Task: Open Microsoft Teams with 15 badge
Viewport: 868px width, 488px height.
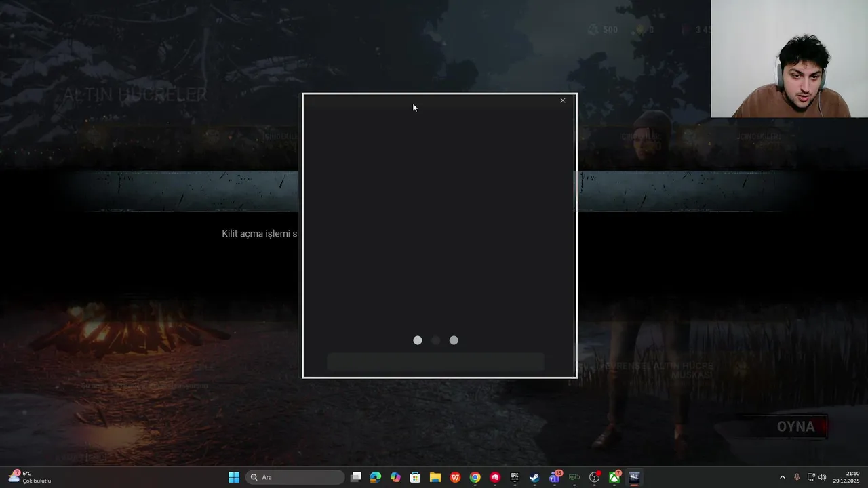Action: (x=555, y=477)
